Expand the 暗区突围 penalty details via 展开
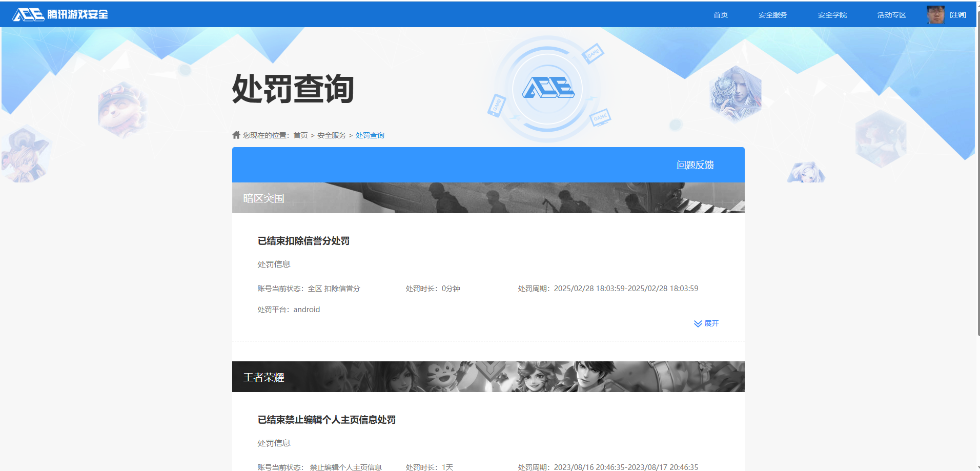Viewport: 980px width, 471px height. click(x=711, y=323)
